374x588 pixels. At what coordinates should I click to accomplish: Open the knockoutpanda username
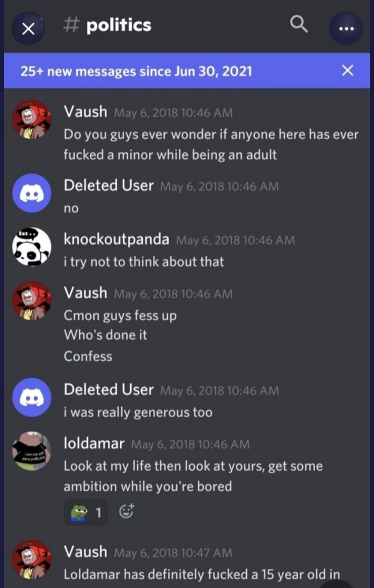tap(116, 239)
